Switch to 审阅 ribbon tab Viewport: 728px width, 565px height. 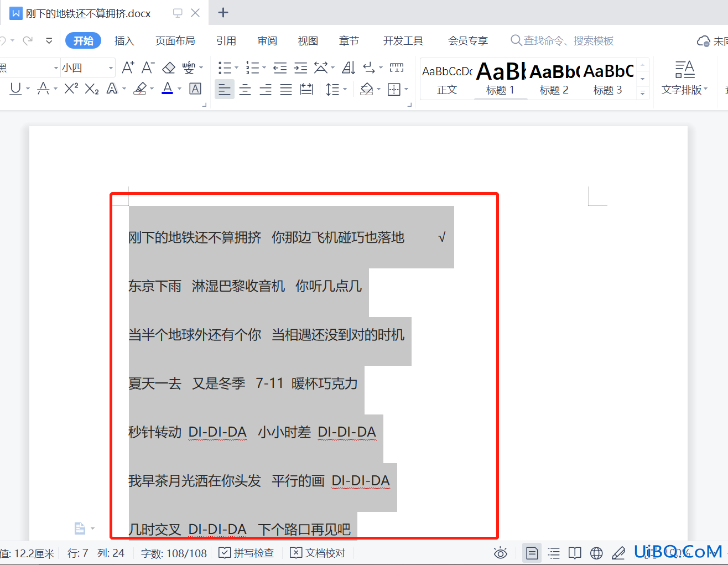pos(267,41)
